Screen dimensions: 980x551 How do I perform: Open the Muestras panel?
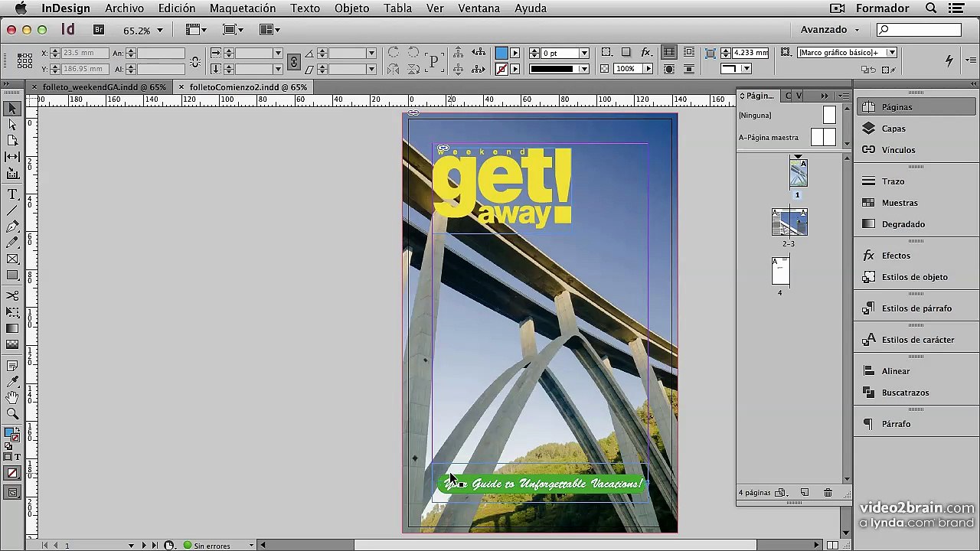tap(916, 203)
